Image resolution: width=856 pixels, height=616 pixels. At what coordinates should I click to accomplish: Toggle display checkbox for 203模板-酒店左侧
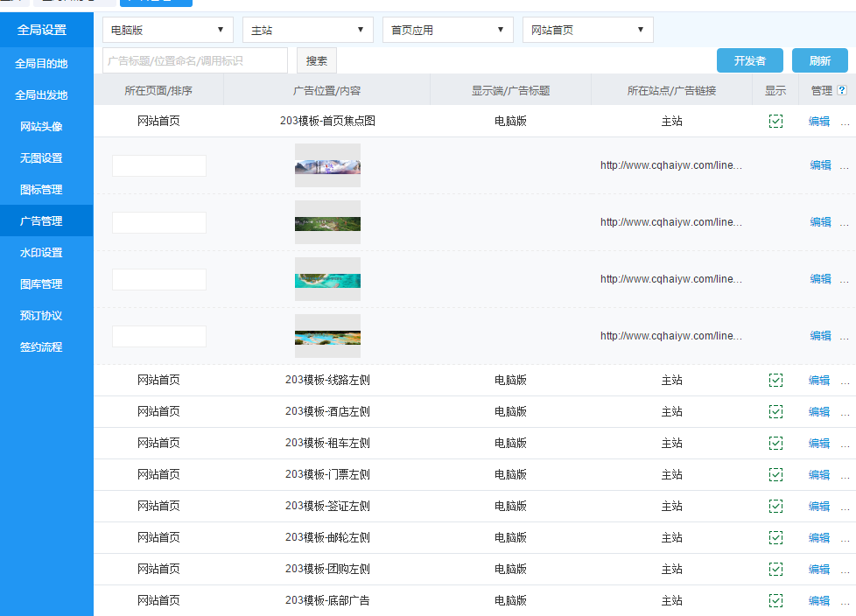pos(775,412)
